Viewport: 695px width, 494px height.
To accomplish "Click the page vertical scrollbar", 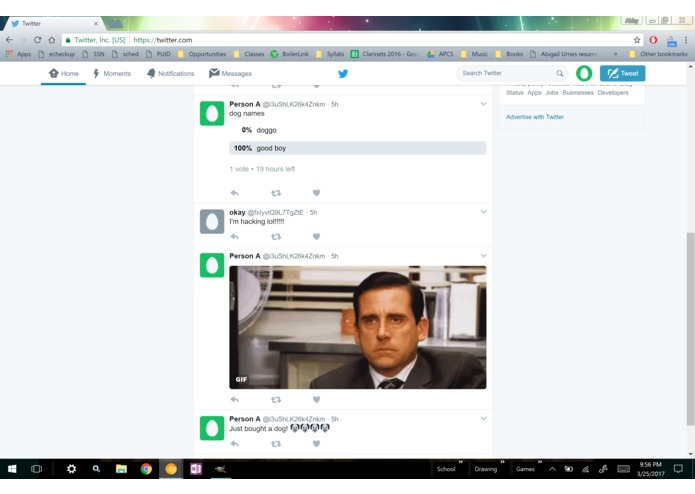I will coord(690,328).
